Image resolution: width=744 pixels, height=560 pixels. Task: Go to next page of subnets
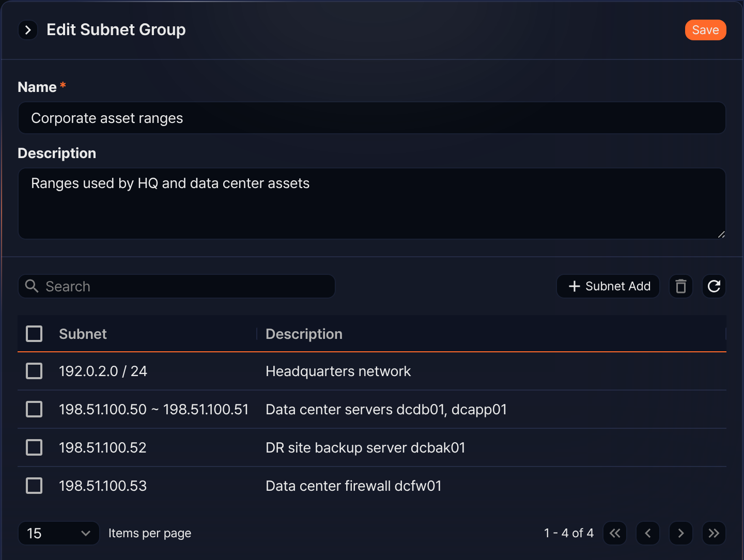[x=681, y=533]
